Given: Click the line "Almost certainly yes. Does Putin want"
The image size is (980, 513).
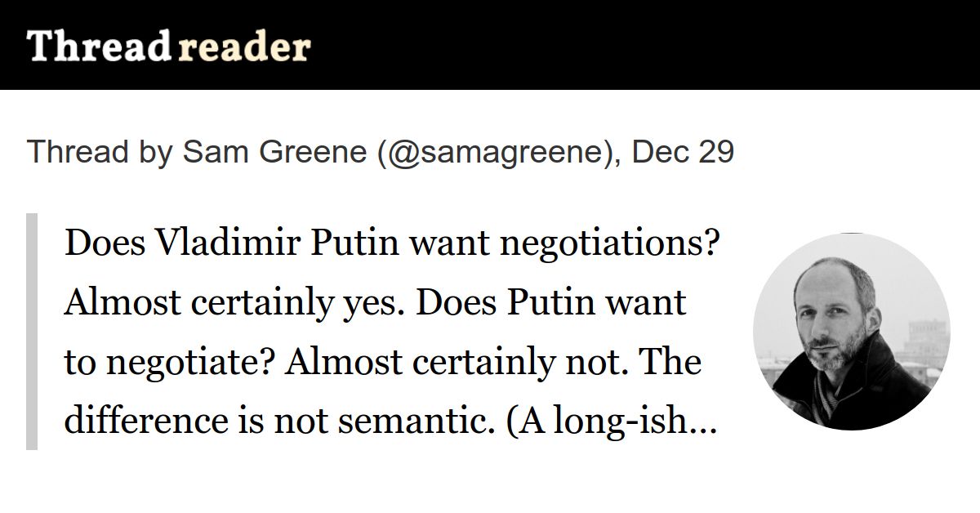Looking at the screenshot, I should coord(375,303).
